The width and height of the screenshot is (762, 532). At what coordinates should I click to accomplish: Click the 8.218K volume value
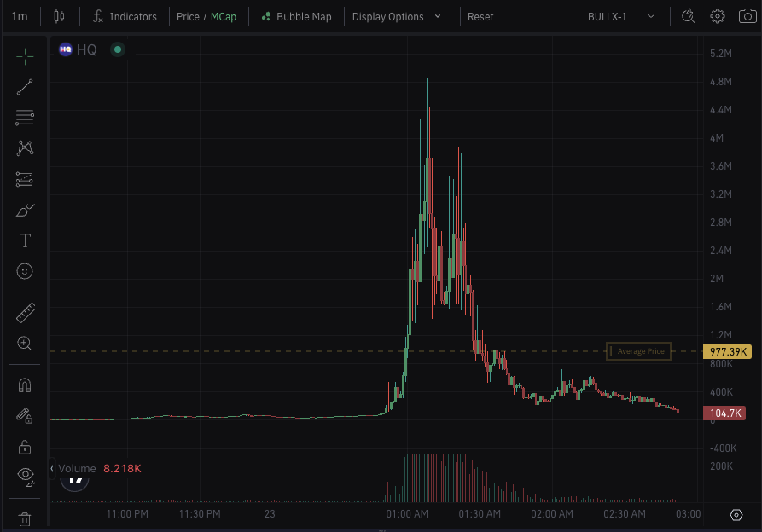122,468
